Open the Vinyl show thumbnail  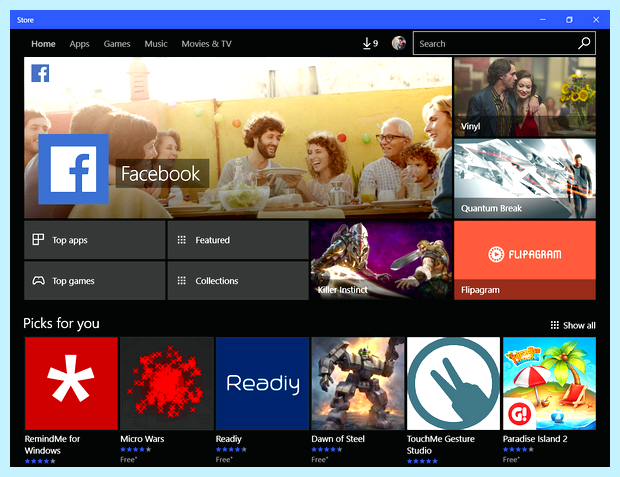click(525, 97)
